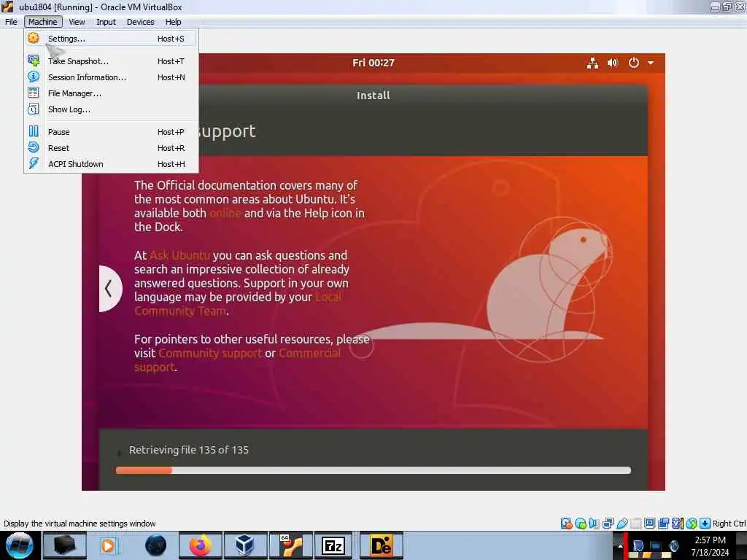Choose Reset in Machine menu

point(111,148)
